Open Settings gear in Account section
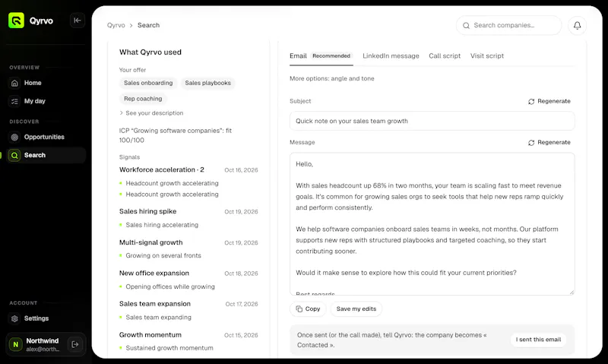 click(x=14, y=318)
